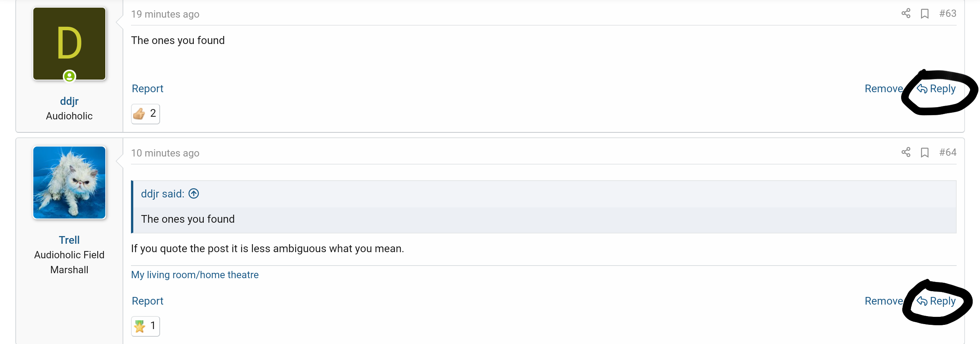Reply to ddjr's post

pos(936,89)
